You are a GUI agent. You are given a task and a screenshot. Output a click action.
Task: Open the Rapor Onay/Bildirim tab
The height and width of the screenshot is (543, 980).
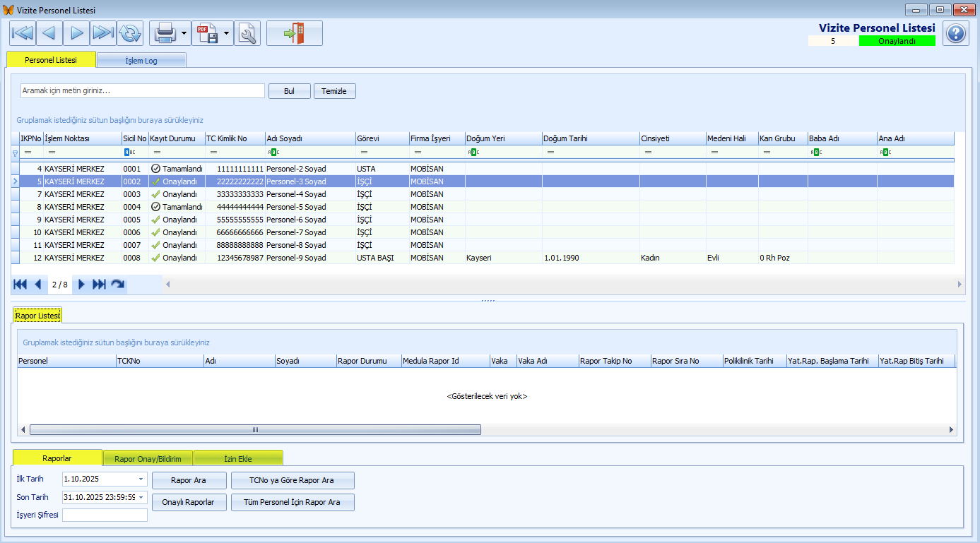pyautogui.click(x=148, y=459)
